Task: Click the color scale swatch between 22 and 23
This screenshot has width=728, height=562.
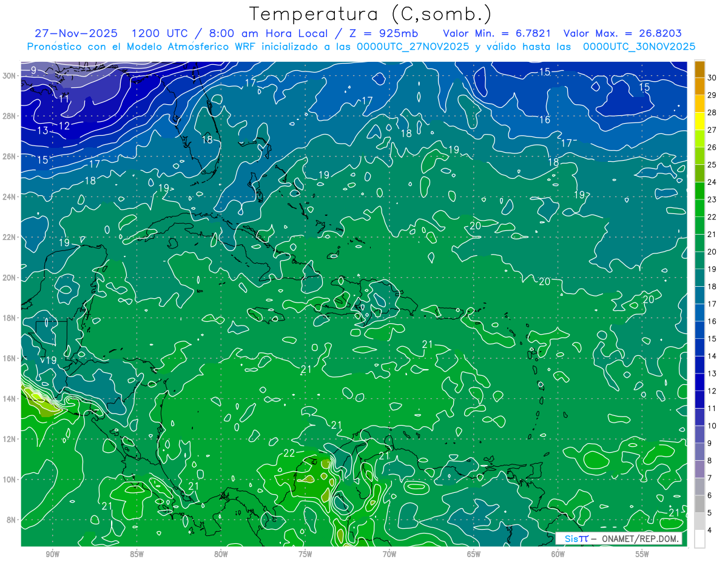Action: click(699, 208)
